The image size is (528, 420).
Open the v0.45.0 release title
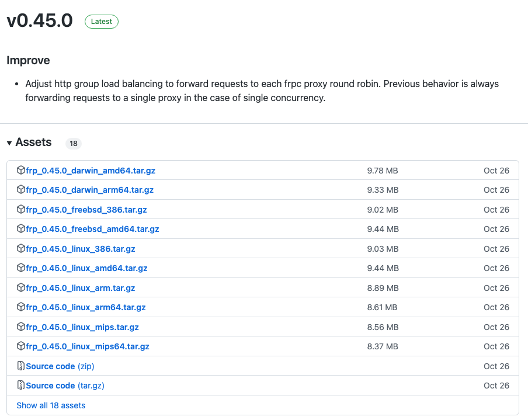(40, 21)
